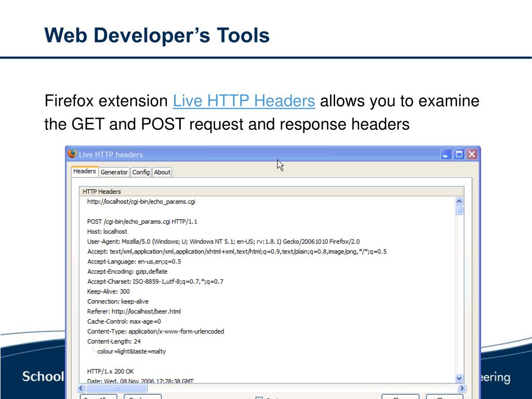Click the vertical scrollbar thumb
Image resolution: width=532 pixels, height=399 pixels.
point(459,211)
